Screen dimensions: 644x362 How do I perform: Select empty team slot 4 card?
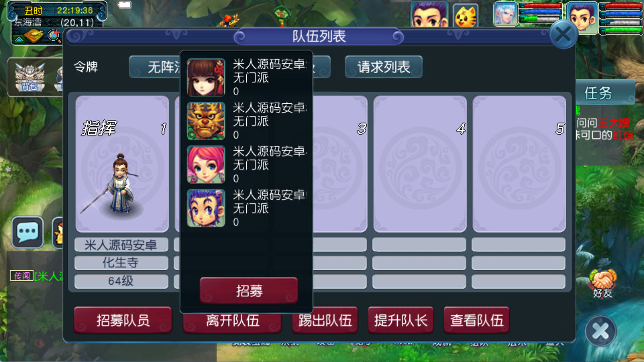coord(420,164)
